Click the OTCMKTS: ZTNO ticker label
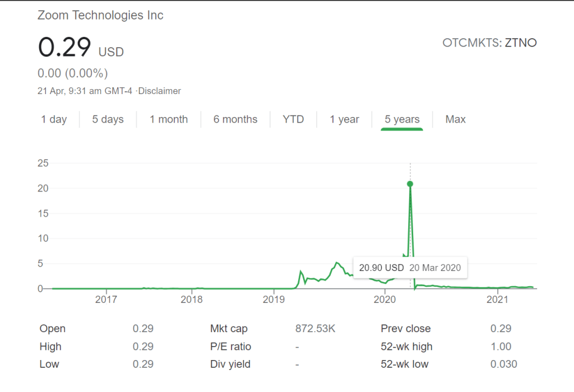 489,43
